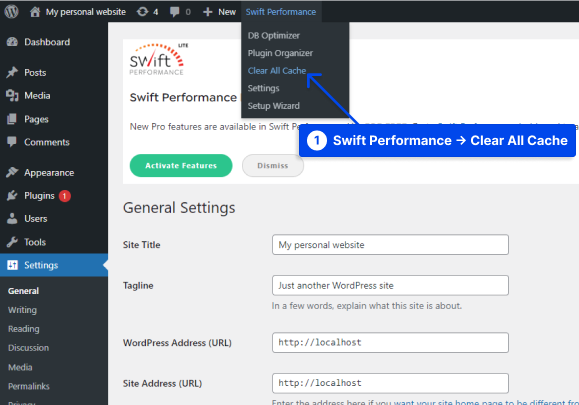Focus the WordPress Address URL field

390,343
